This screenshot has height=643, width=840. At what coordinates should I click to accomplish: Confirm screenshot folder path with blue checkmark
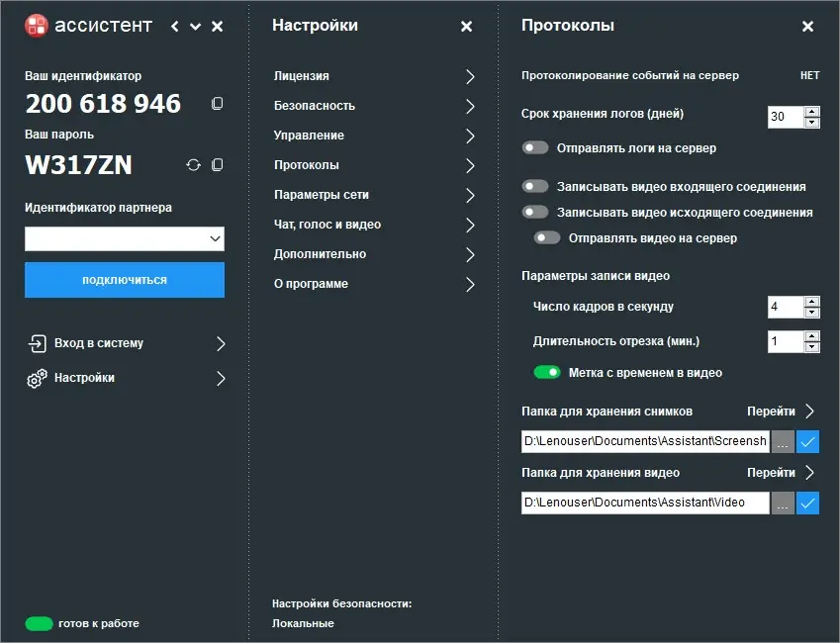[x=807, y=441]
